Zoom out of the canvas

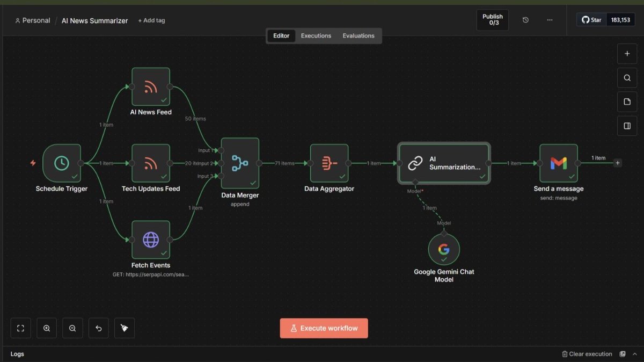tap(72, 328)
